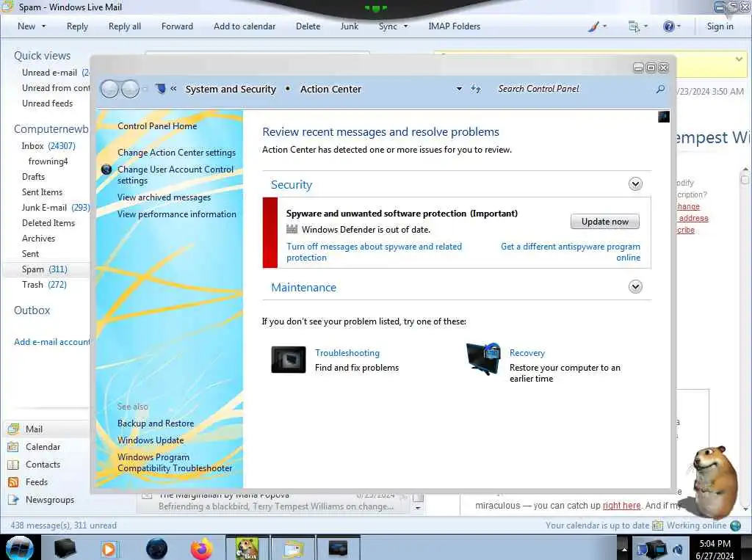Turn off messages about spyware protection link
The width and height of the screenshot is (752, 560).
click(374, 252)
